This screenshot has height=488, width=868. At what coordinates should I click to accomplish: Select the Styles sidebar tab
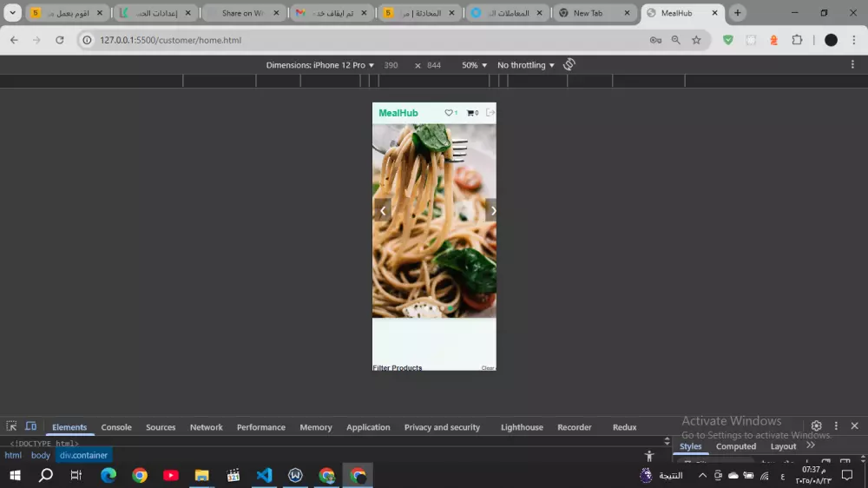tap(691, 446)
